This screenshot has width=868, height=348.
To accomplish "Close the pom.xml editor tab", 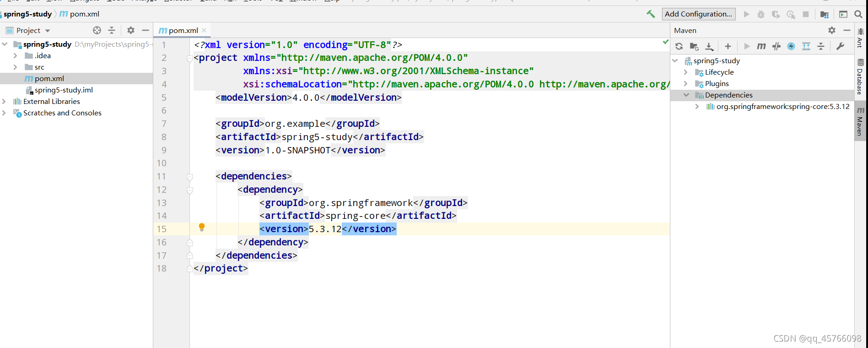I will point(204,30).
